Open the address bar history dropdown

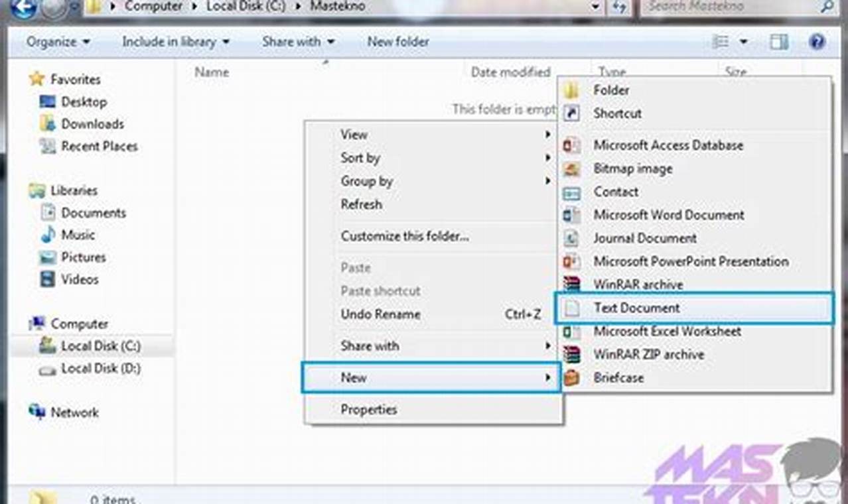[594, 7]
